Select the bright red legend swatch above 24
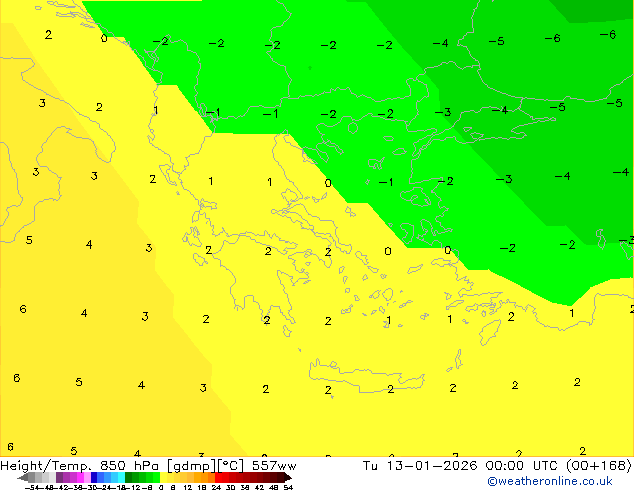The image size is (634, 490). [218, 477]
